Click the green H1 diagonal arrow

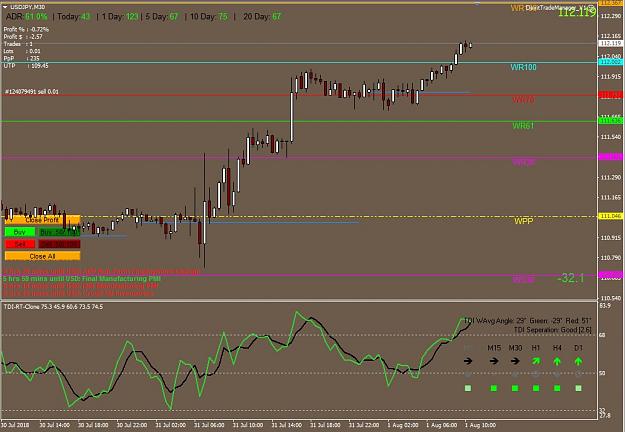coord(536,361)
